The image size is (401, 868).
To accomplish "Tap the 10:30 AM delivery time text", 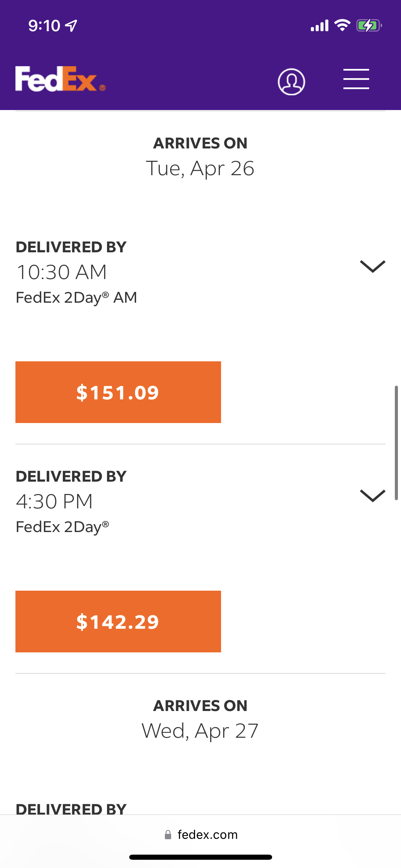I will [x=62, y=272].
